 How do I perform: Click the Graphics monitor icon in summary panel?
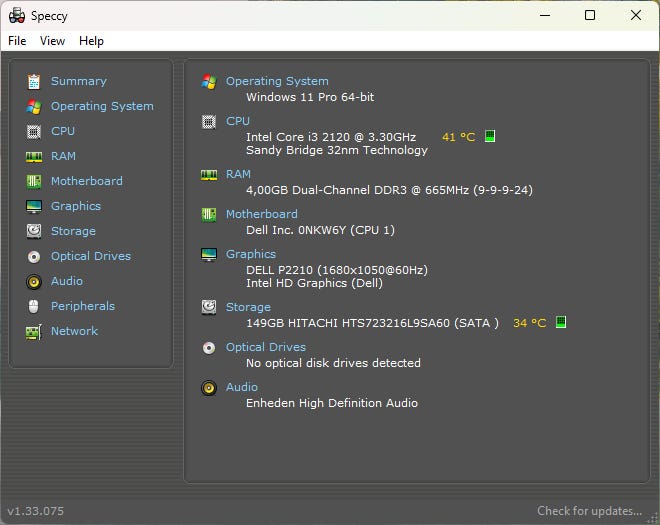pyautogui.click(x=209, y=254)
